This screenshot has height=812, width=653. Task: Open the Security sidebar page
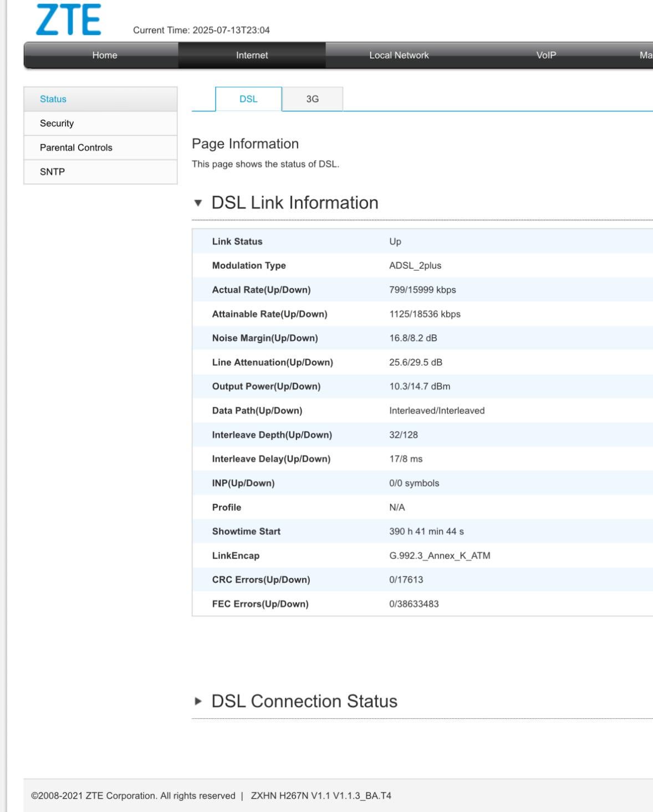pos(57,124)
